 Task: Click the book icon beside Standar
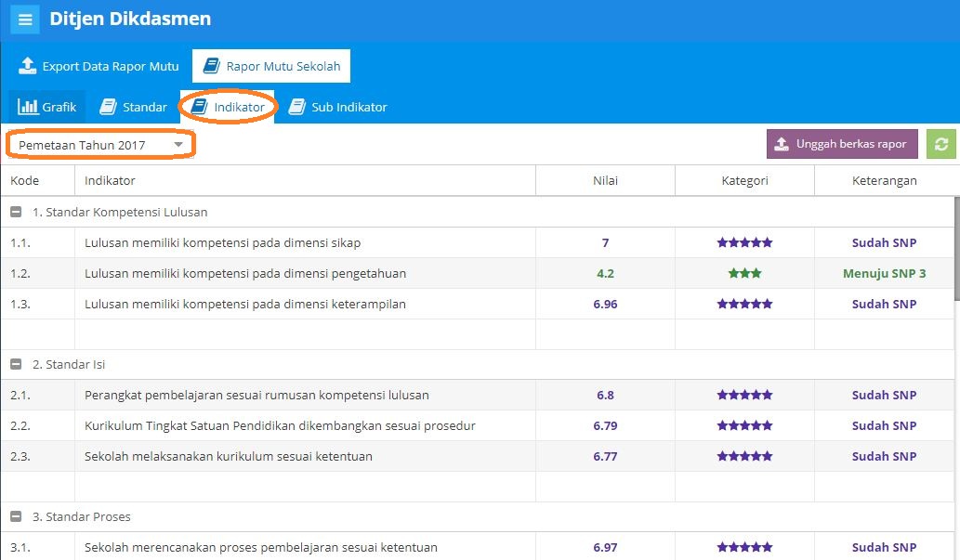(x=108, y=107)
